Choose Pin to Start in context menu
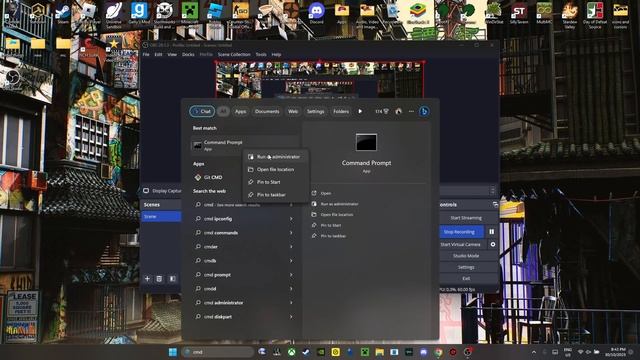The width and height of the screenshot is (640, 360). 276,182
